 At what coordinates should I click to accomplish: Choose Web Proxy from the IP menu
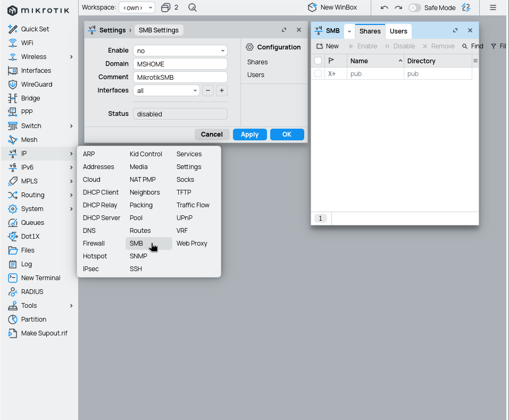tap(192, 243)
